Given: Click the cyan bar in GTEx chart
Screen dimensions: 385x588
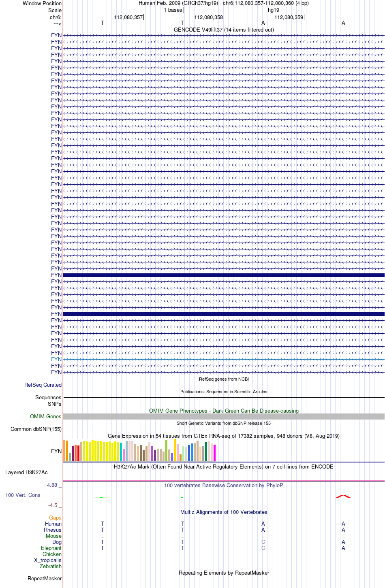Looking at the screenshot, I should click(x=121, y=452).
